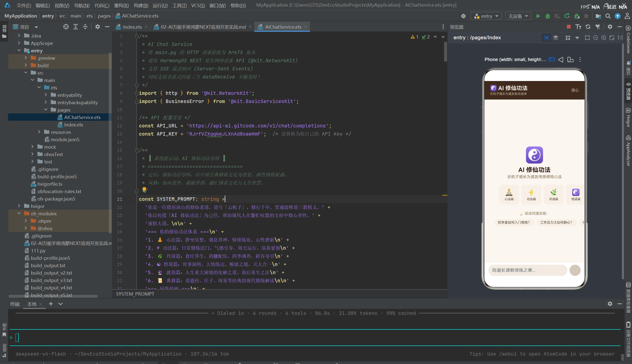
Task: Toggle preview crop frame icon
Action: click(587, 38)
